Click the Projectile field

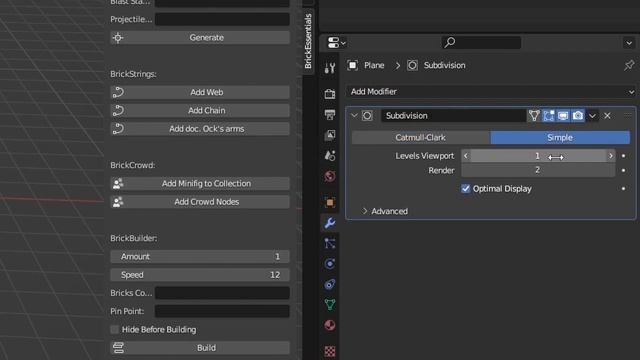[x=222, y=19]
